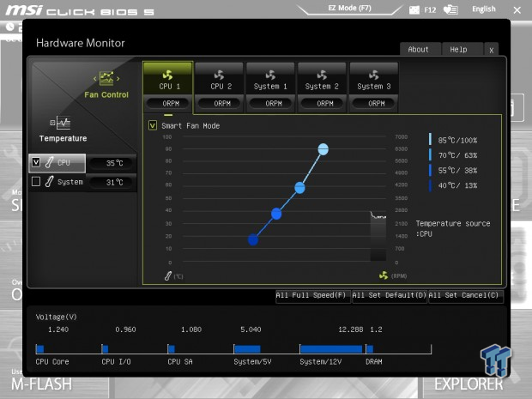This screenshot has width=532, height=399.
Task: Click the favorites heart icon
Action: (x=450, y=9)
